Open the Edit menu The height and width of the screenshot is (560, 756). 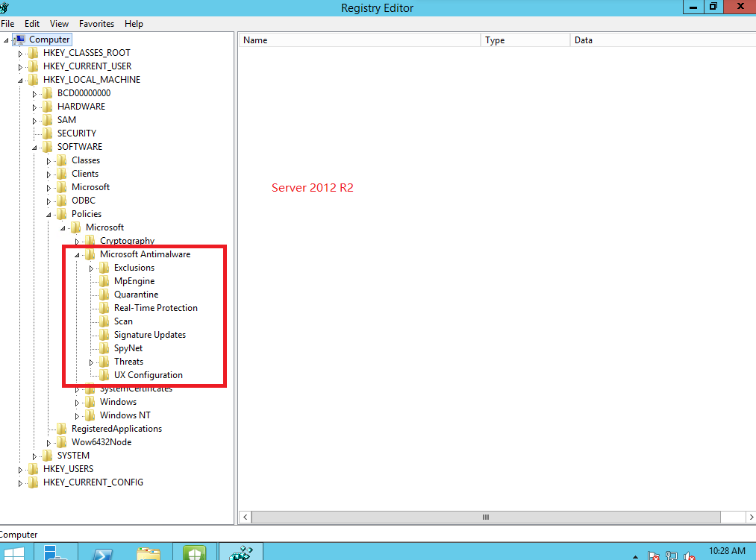click(32, 24)
